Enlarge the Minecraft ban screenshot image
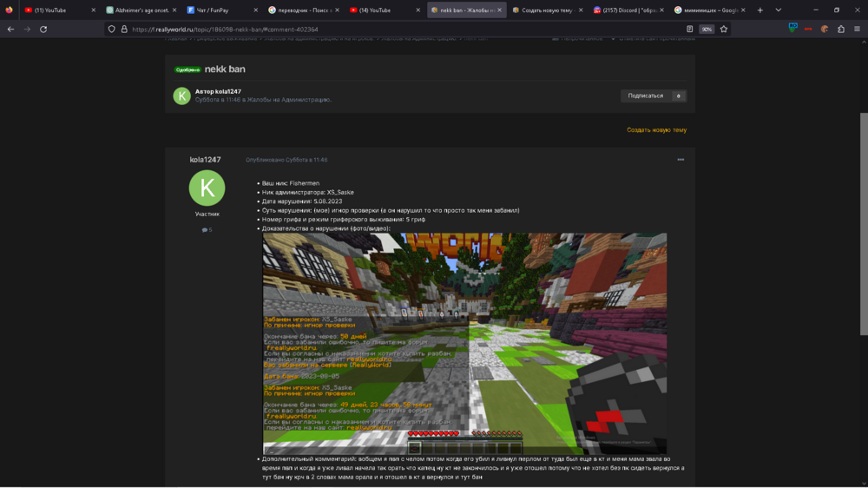 pos(464,344)
